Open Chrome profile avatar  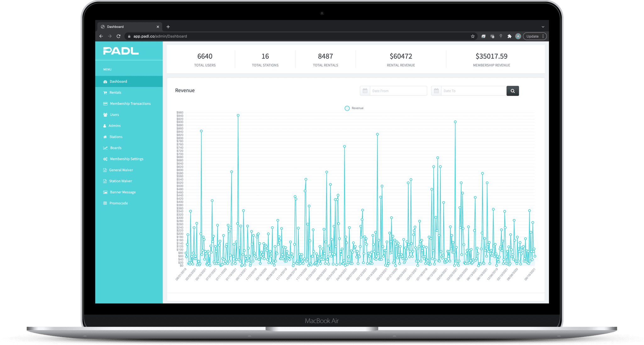(518, 36)
